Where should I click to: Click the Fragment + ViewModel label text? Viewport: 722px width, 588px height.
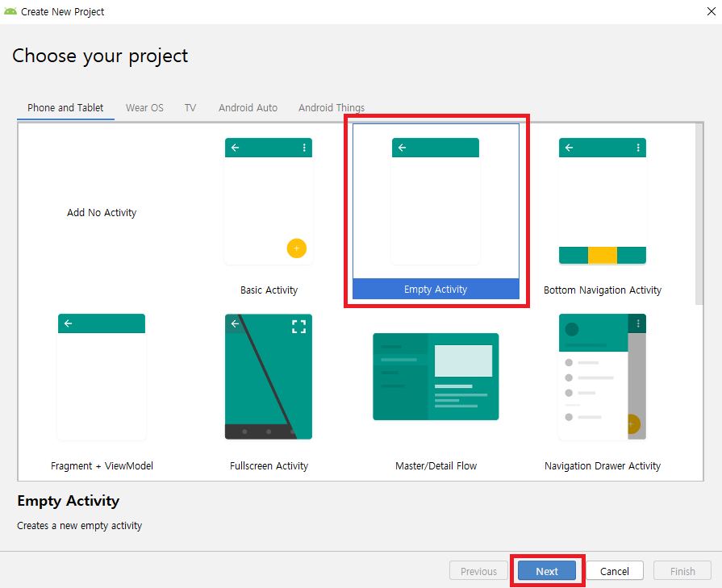pyautogui.click(x=102, y=466)
